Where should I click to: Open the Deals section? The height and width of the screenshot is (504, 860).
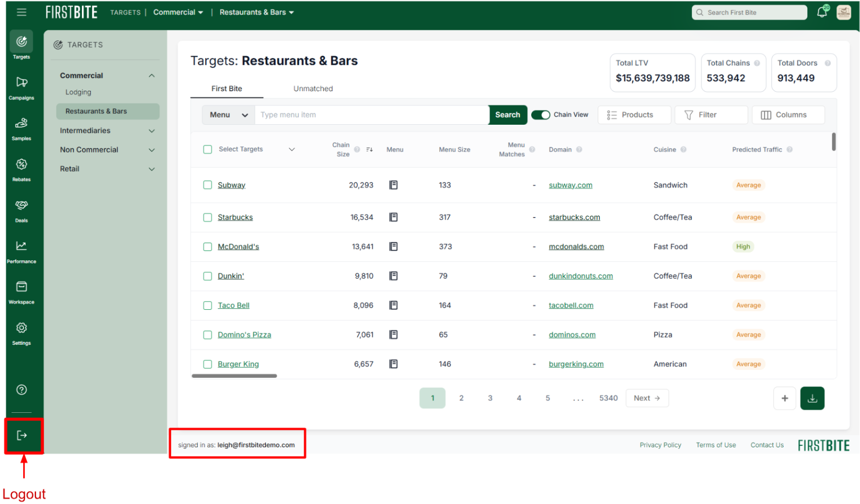tap(21, 210)
